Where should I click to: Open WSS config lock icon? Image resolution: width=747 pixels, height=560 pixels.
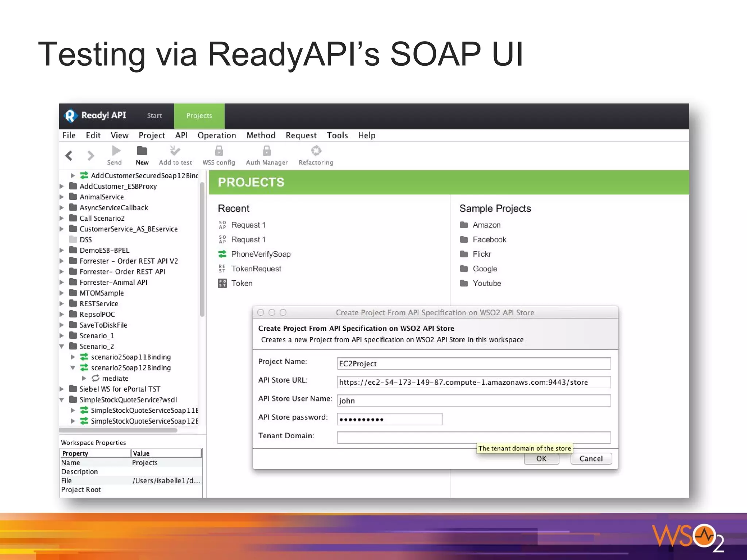click(219, 151)
